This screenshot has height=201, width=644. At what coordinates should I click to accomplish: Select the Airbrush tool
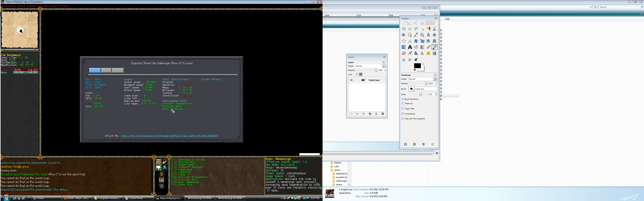[410, 53]
